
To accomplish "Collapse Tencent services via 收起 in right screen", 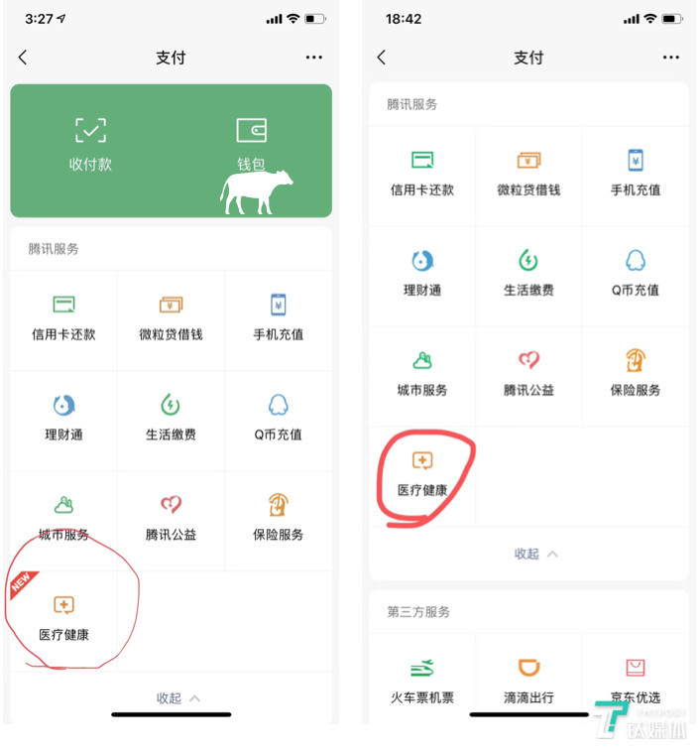I will point(535,554).
